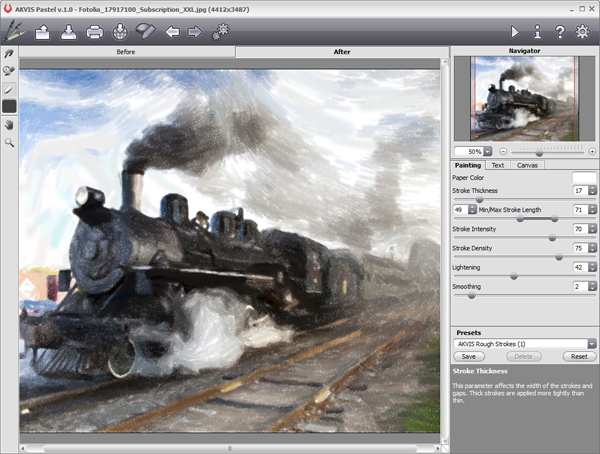Click the Save image icon in toolbar
This screenshot has width=600, height=454.
(x=68, y=32)
